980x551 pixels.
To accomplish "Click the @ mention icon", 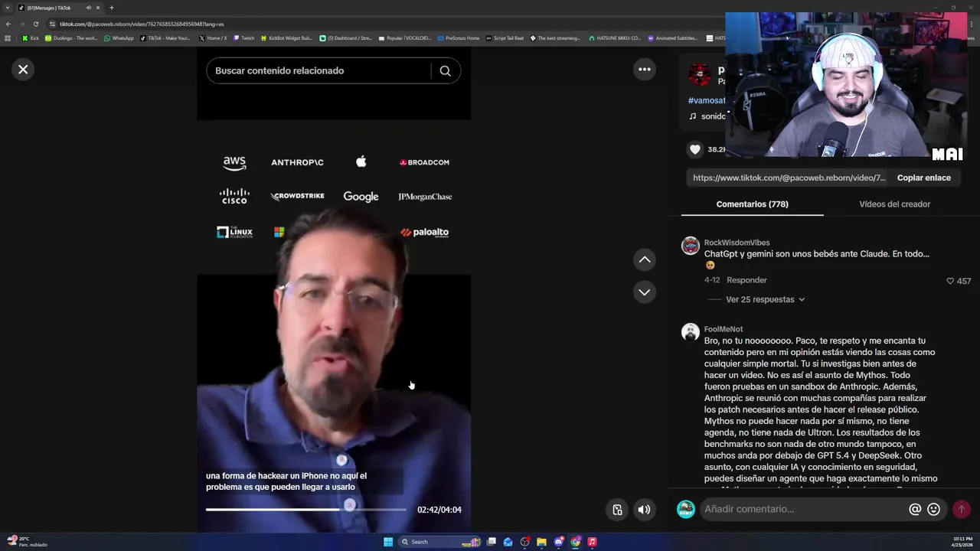I will [915, 509].
